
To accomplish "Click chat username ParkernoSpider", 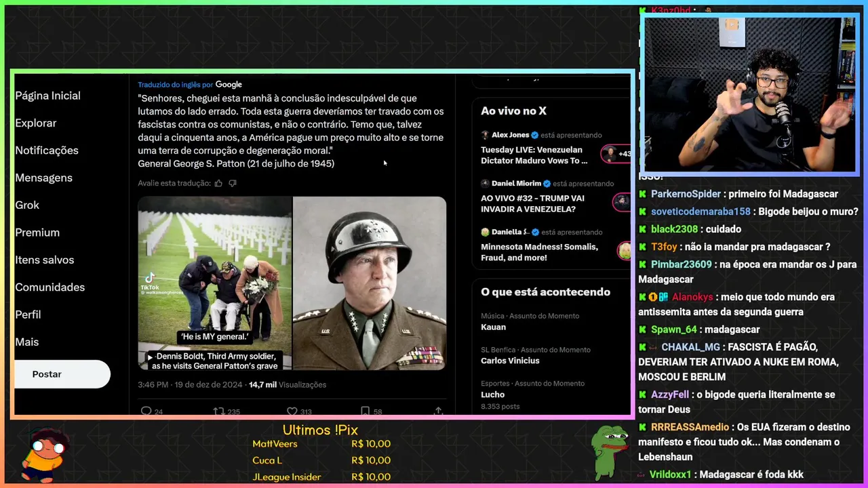I will tap(685, 194).
